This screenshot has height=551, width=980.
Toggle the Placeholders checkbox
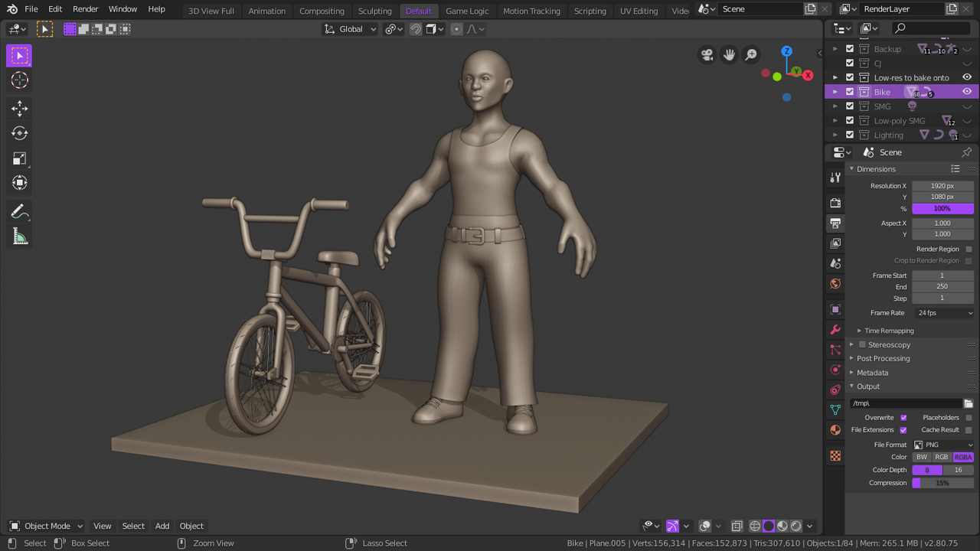click(x=969, y=418)
